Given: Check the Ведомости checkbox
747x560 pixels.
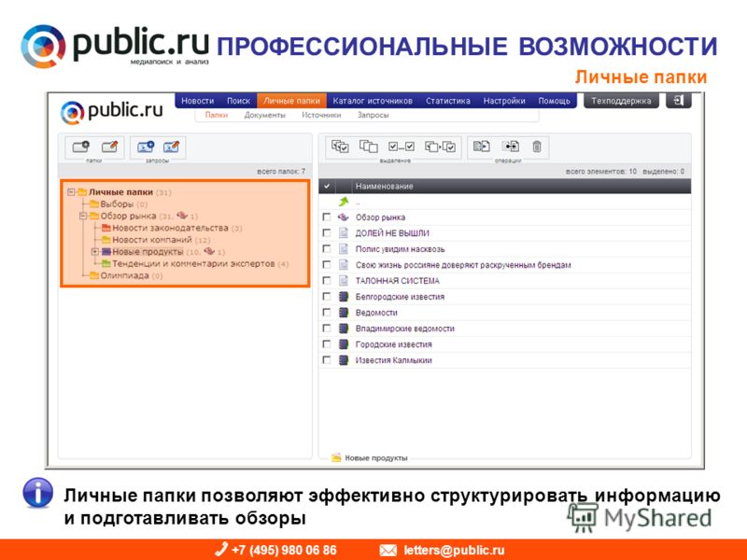Looking at the screenshot, I should (x=326, y=313).
